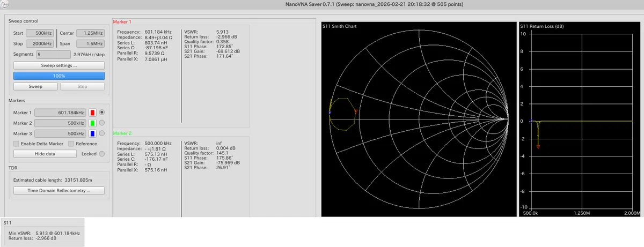Open Marker 2 green color swatch
Screen dimensions: 644x247
93,123
